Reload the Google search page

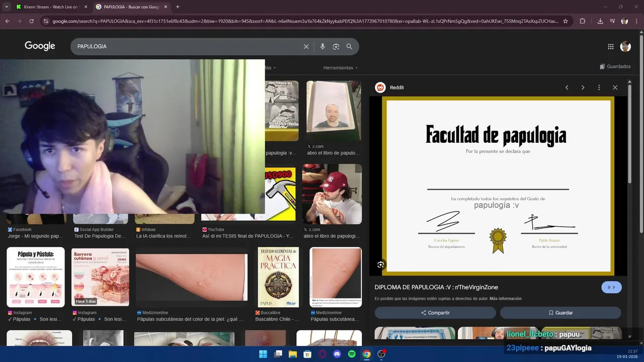[31, 21]
